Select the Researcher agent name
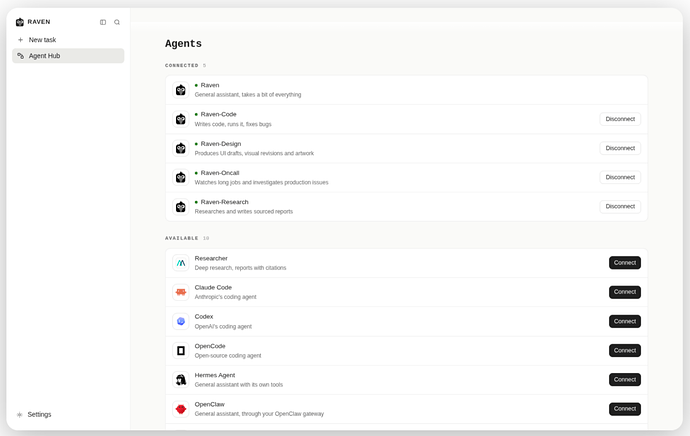Viewport: 690px width, 436px height. tap(211, 258)
